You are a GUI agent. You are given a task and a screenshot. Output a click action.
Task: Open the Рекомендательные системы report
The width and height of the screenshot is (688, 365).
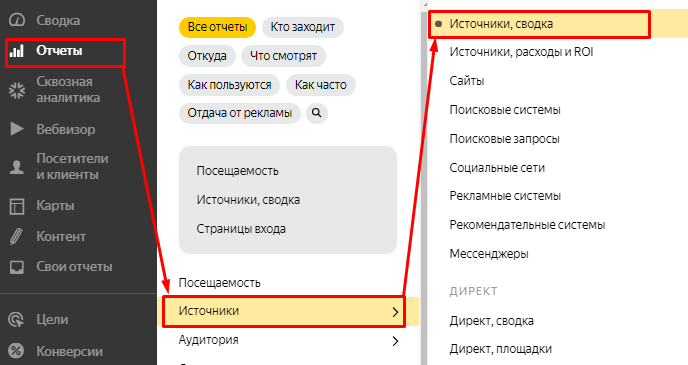pos(527,225)
